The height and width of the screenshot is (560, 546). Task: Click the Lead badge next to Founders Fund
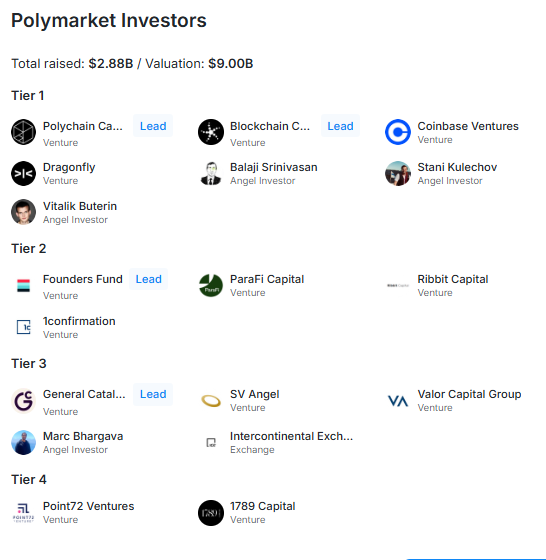tap(149, 279)
